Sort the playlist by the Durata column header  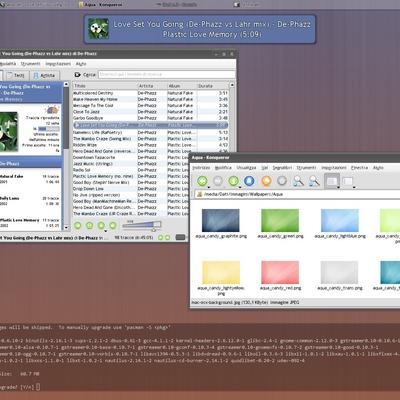click(x=212, y=86)
